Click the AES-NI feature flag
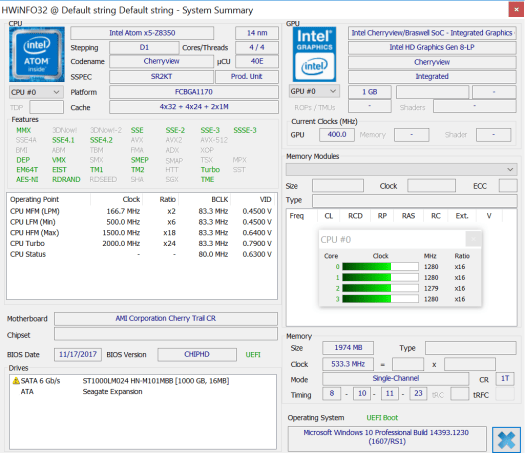Screen dimensions: 525x453 pyautogui.click(x=27, y=179)
